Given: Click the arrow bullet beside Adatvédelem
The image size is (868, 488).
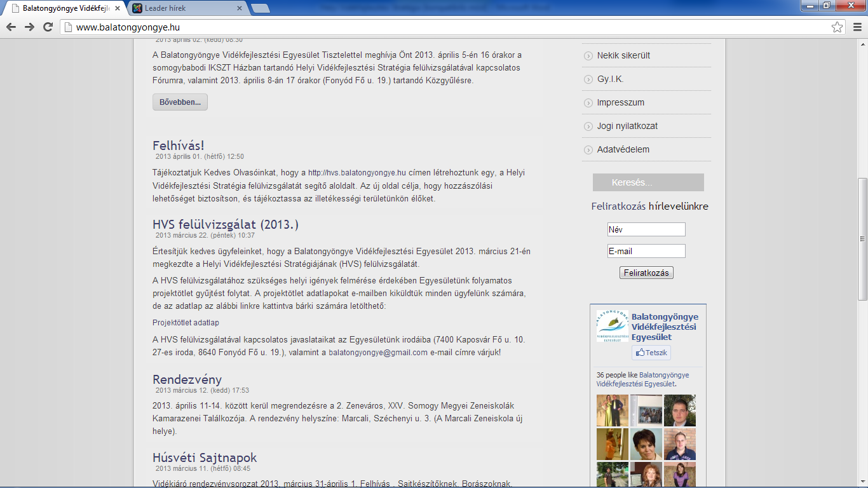Looking at the screenshot, I should pos(588,150).
